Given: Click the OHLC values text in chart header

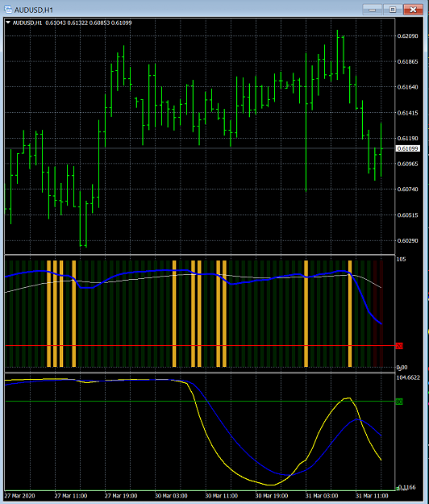Looking at the screenshot, I should click(x=89, y=23).
